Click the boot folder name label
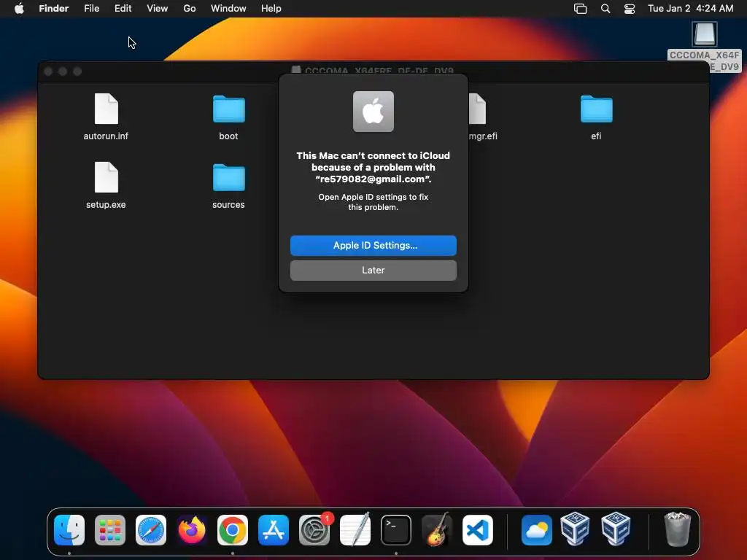747x560 pixels. click(x=228, y=136)
